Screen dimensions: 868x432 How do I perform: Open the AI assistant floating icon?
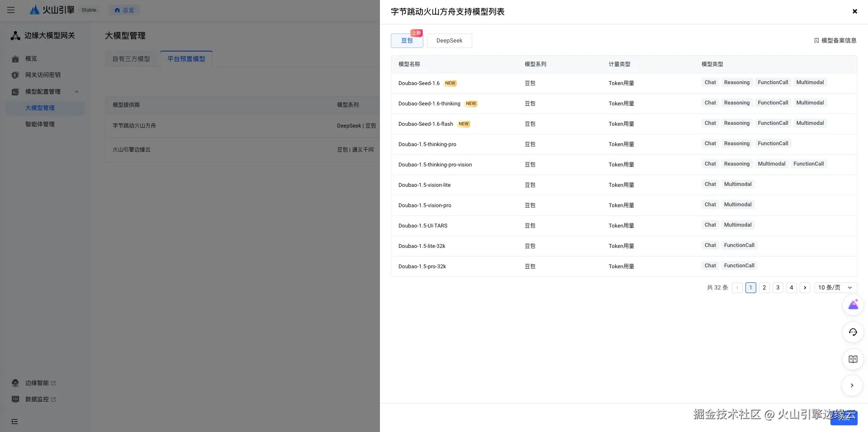[853, 305]
